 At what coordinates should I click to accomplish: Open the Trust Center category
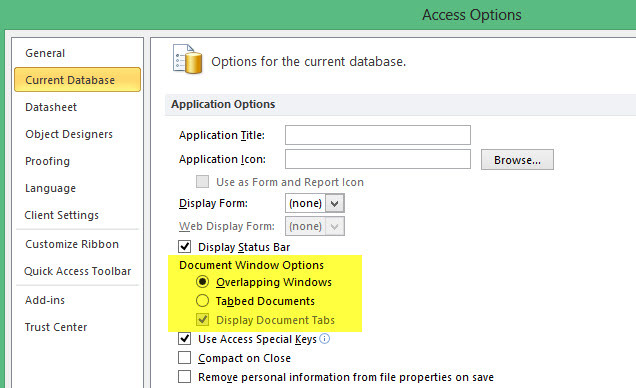point(56,327)
